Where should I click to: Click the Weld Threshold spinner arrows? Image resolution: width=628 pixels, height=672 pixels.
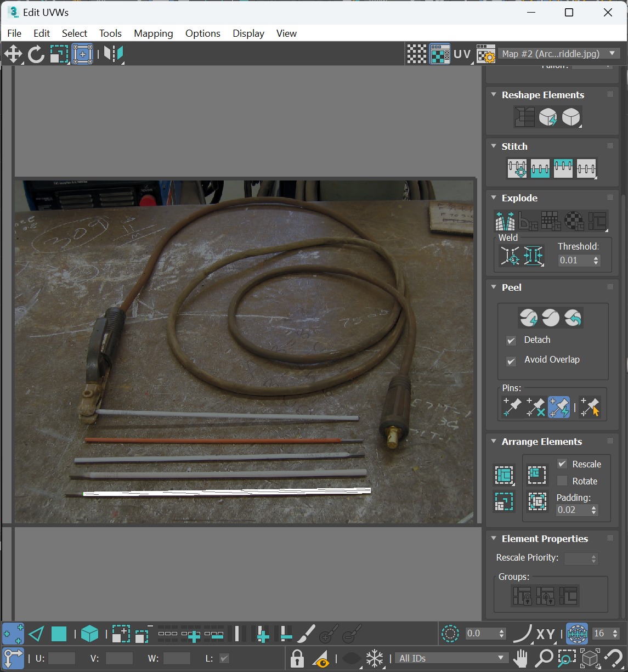(596, 261)
